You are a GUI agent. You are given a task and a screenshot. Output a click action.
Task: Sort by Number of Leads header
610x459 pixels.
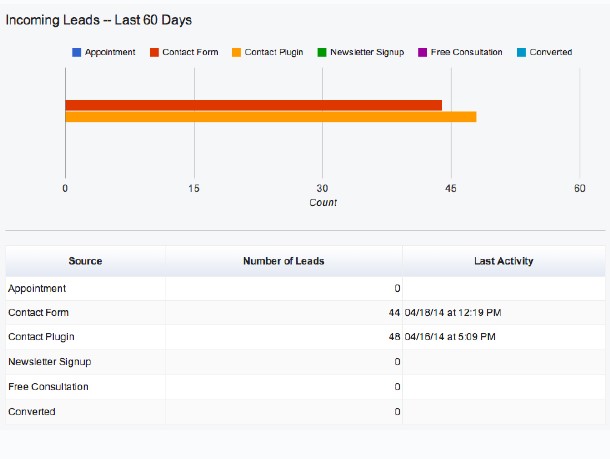tap(283, 261)
